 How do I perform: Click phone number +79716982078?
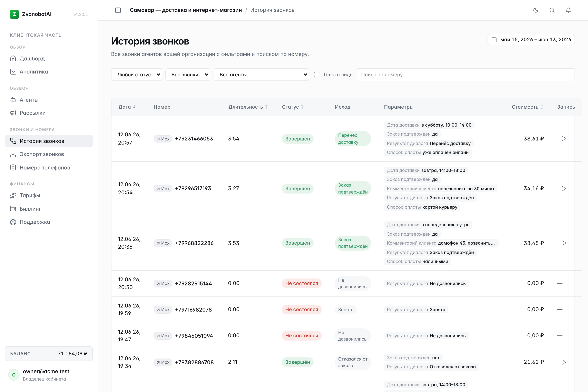194,310
